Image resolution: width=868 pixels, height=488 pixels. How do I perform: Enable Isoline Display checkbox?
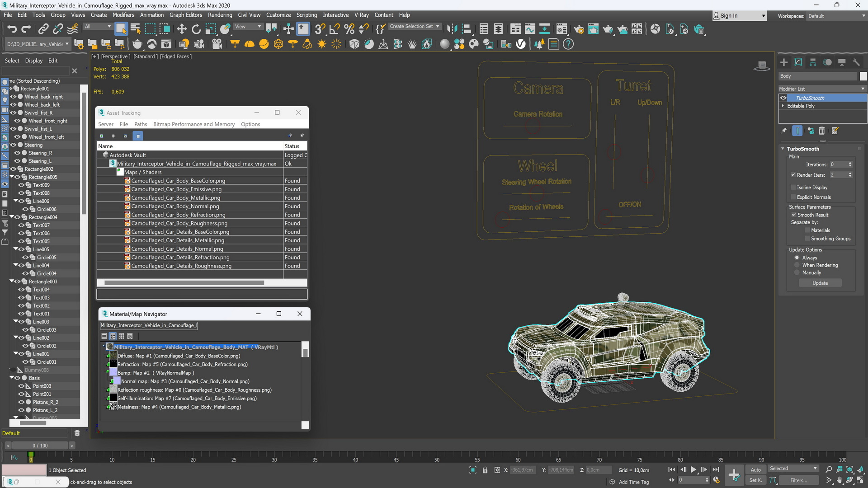pyautogui.click(x=793, y=188)
